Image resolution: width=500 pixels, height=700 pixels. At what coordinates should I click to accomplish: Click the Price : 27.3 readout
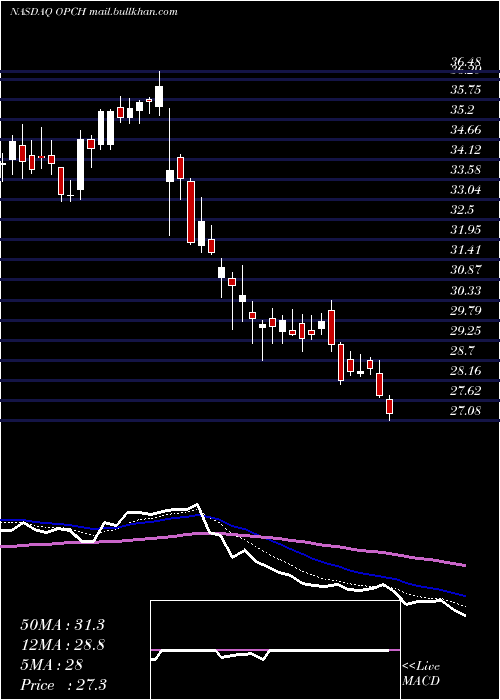[63, 685]
